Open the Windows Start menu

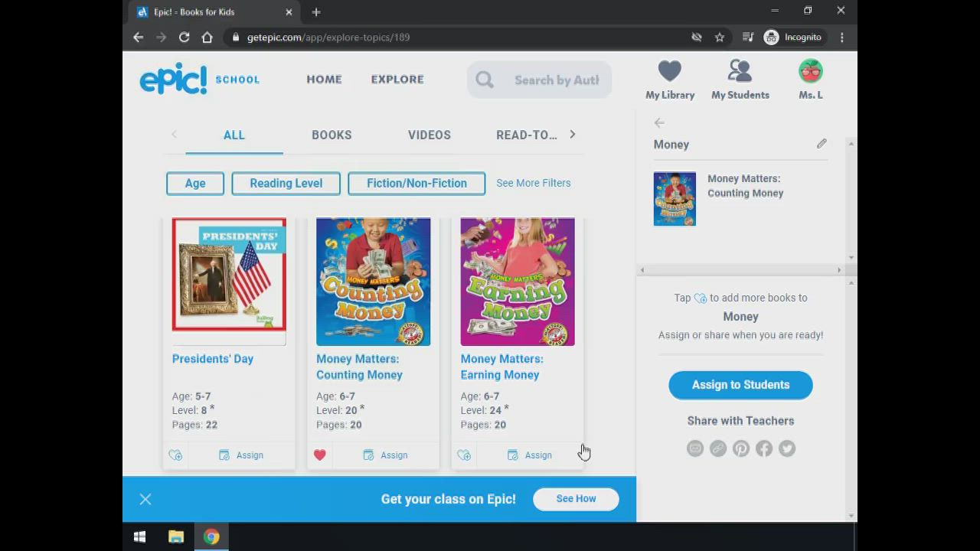139,537
